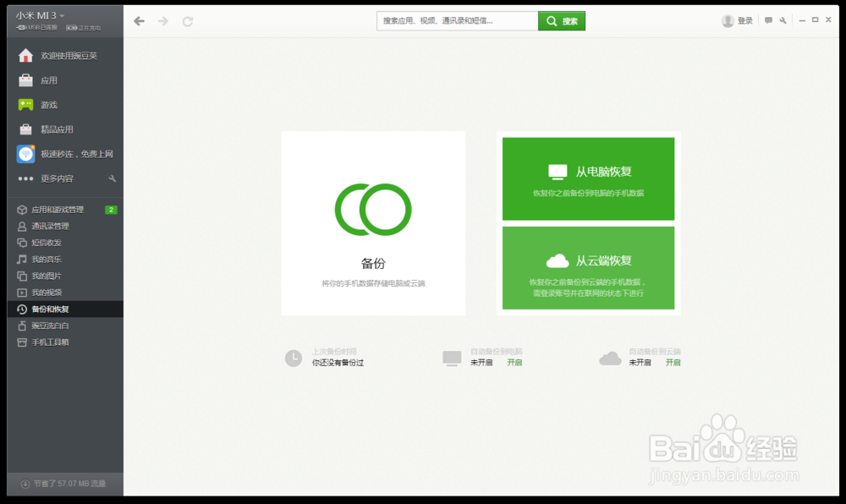The width and height of the screenshot is (846, 504).
Task: Enable 自动备份到云端 with 开启 link
Action: click(673, 363)
